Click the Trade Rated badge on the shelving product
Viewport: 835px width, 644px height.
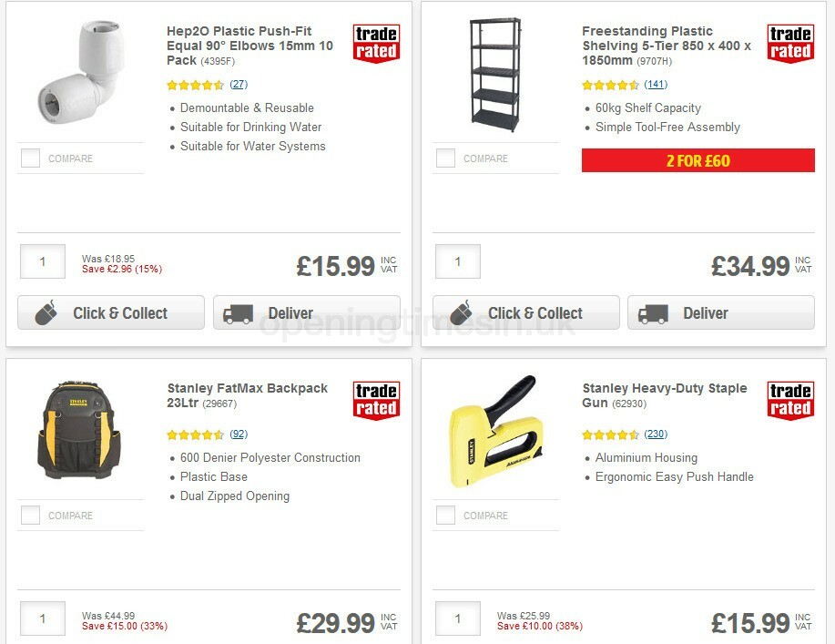789,43
